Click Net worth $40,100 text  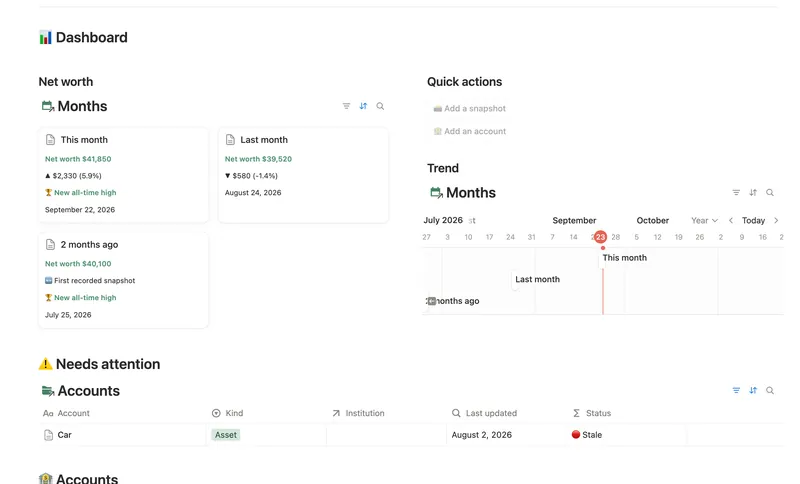tap(78, 264)
